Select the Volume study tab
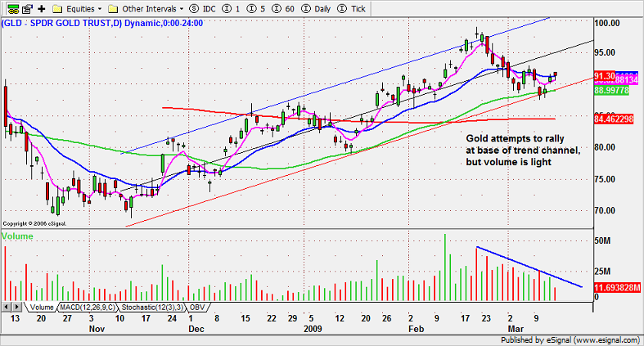The image size is (644, 346). pyautogui.click(x=42, y=307)
